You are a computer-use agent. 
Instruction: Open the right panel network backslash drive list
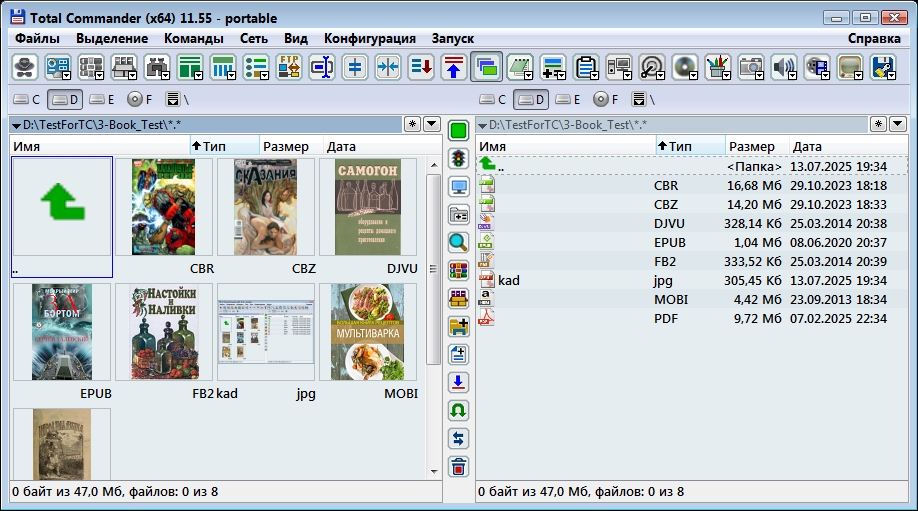point(643,100)
